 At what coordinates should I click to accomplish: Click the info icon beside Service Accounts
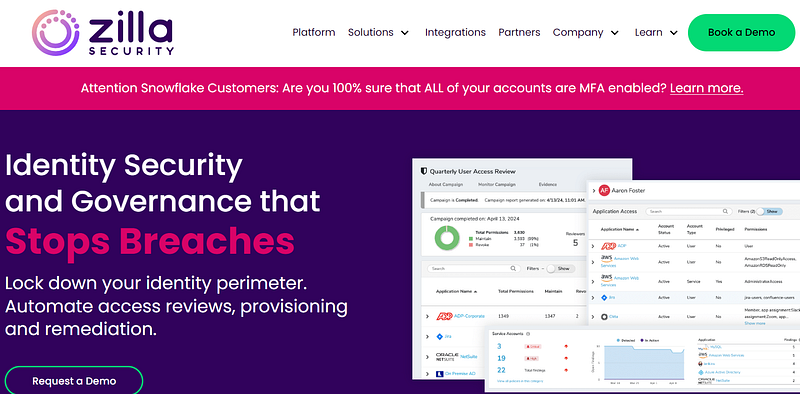tap(528, 334)
